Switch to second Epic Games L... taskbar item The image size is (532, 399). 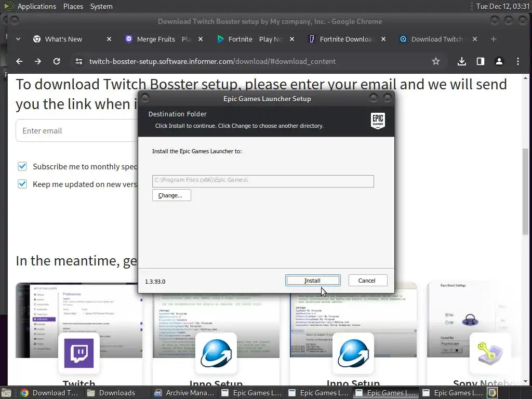coord(318,393)
